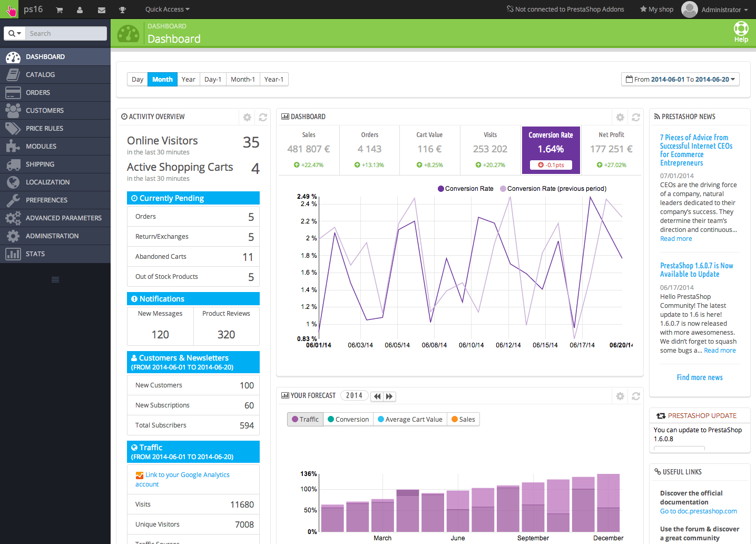Screen dimensions: 756x544
Task: Select the Orders KPI tile
Action: click(x=370, y=150)
